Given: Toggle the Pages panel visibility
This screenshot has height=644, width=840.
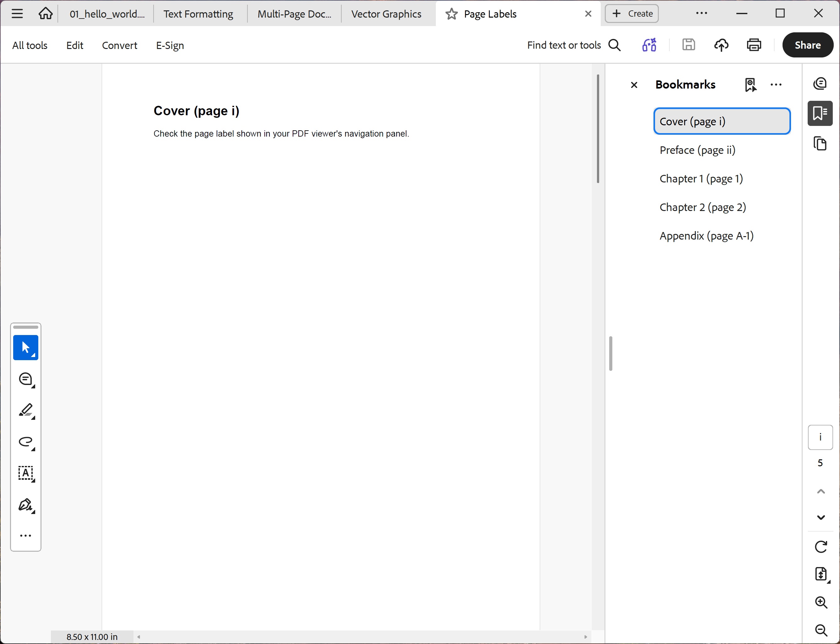Looking at the screenshot, I should point(820,143).
